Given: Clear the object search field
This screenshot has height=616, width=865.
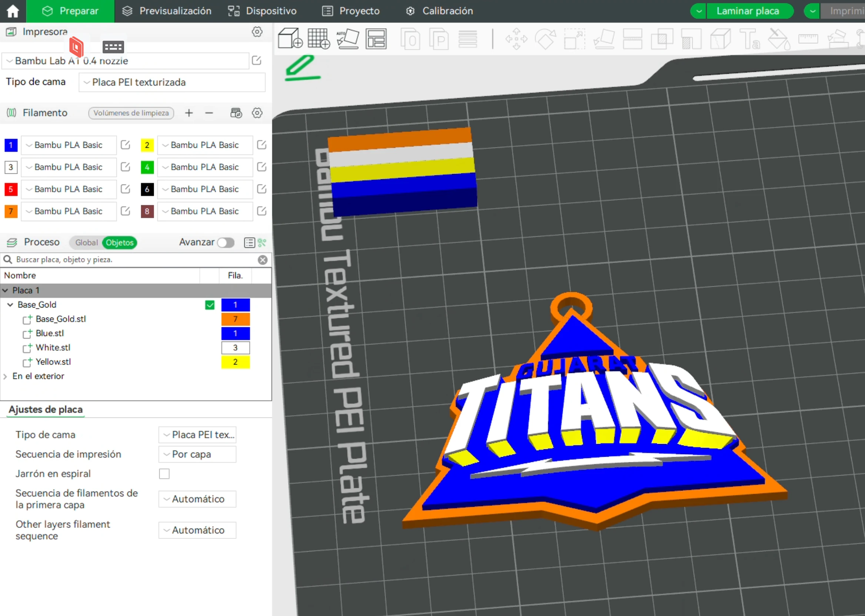Looking at the screenshot, I should point(263,260).
